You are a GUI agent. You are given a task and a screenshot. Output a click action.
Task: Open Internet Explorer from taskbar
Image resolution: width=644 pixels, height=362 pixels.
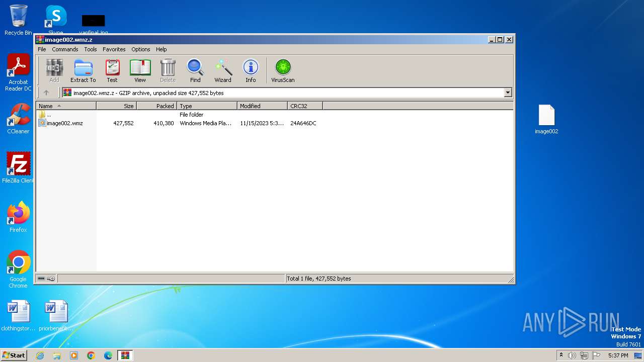point(40,355)
